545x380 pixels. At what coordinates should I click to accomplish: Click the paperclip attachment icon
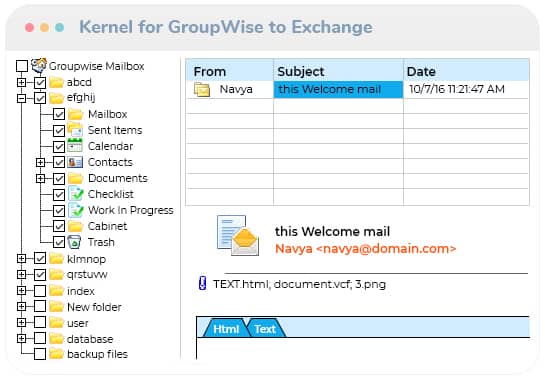tap(202, 283)
